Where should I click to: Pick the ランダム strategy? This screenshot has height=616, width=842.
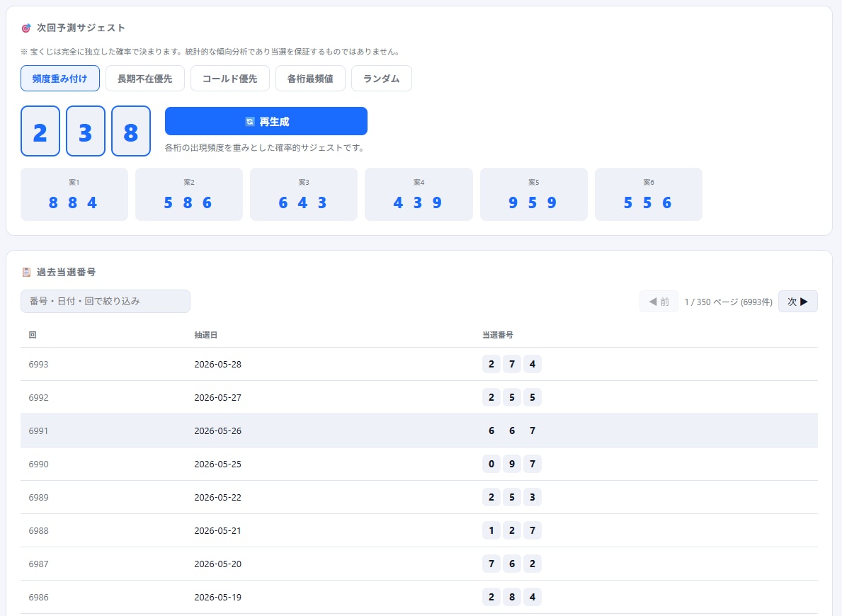pos(381,79)
